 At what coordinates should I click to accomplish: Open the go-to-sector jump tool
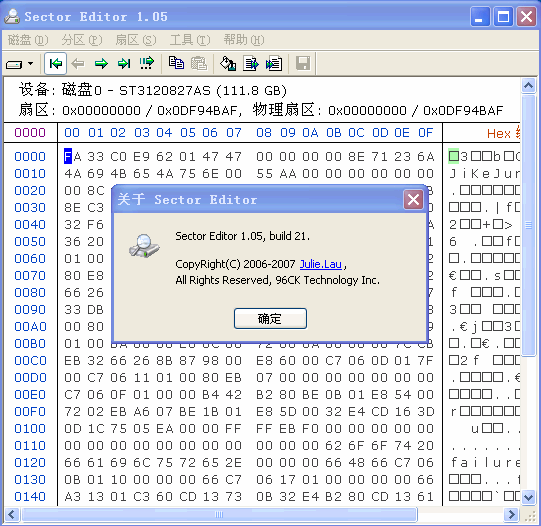146,63
